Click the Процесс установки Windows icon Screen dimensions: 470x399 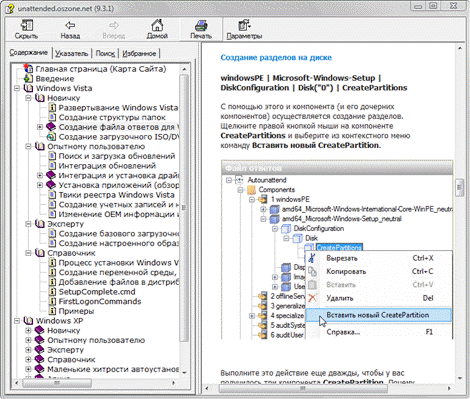52,263
